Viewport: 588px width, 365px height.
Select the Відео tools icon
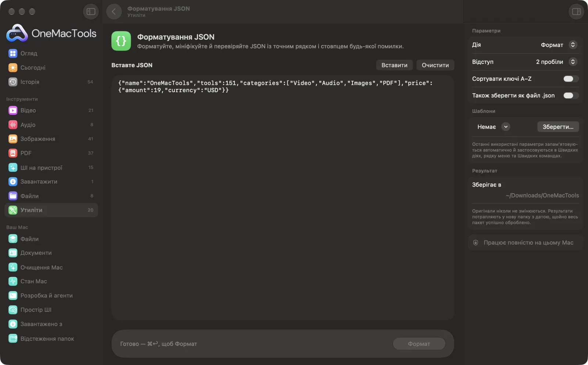[x=13, y=111]
